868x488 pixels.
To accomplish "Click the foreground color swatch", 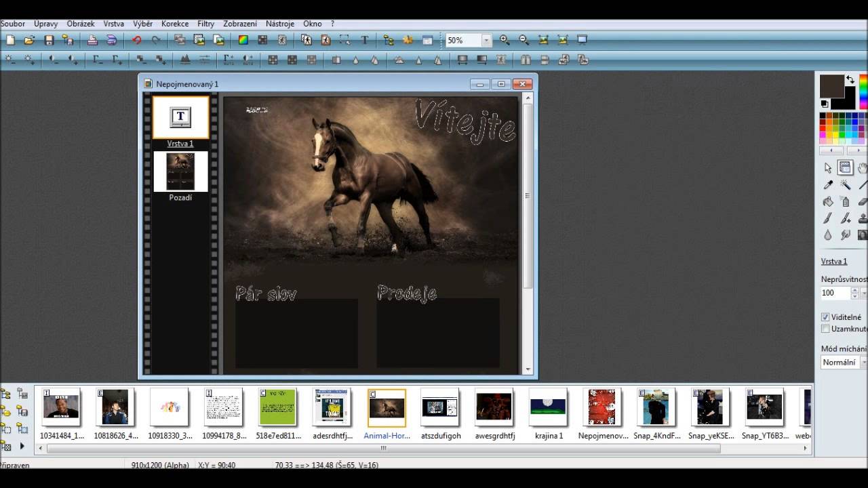I will click(x=831, y=86).
